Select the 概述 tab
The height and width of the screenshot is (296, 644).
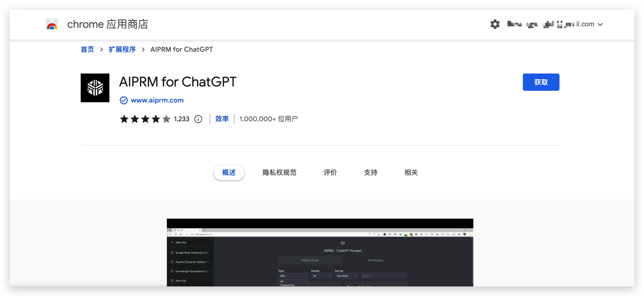[229, 172]
